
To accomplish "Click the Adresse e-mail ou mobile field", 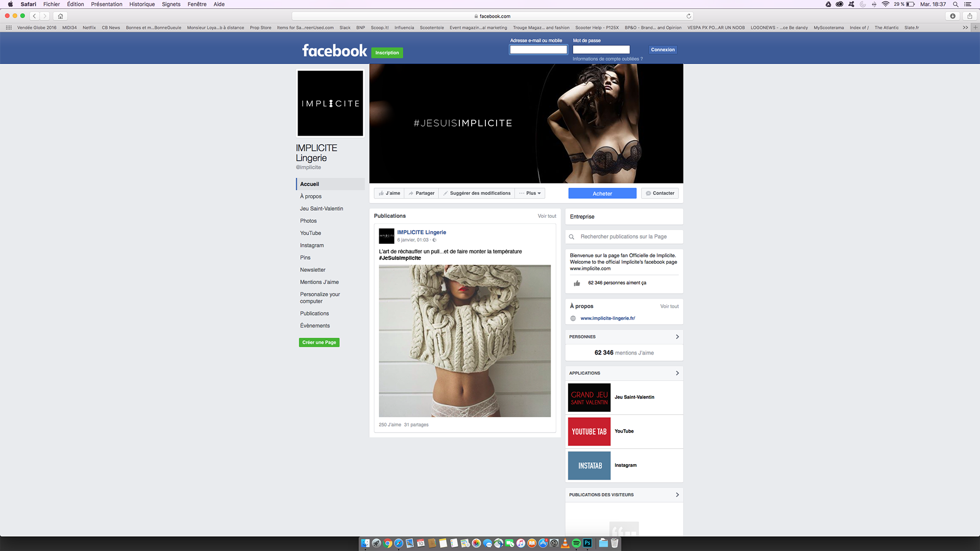I will point(538,49).
